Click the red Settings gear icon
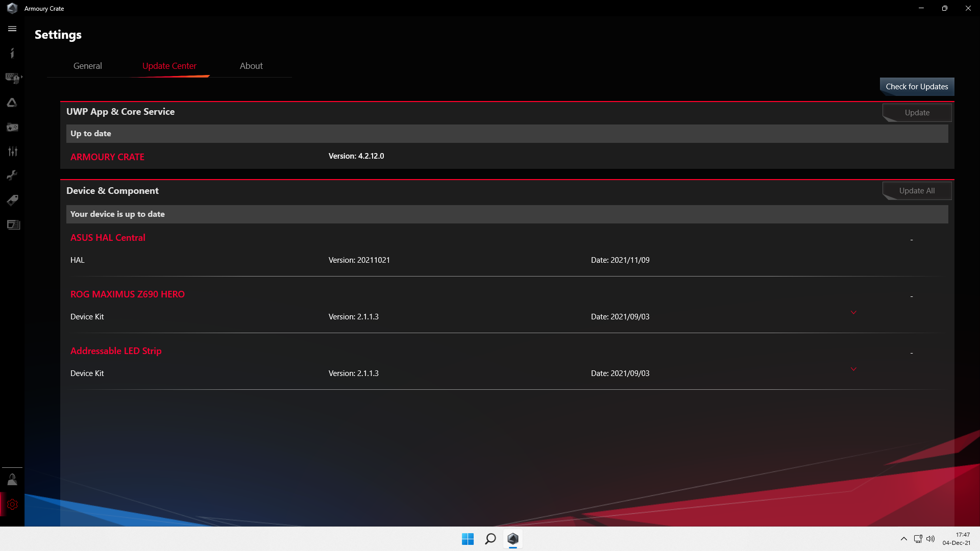Image resolution: width=980 pixels, height=551 pixels. (12, 505)
